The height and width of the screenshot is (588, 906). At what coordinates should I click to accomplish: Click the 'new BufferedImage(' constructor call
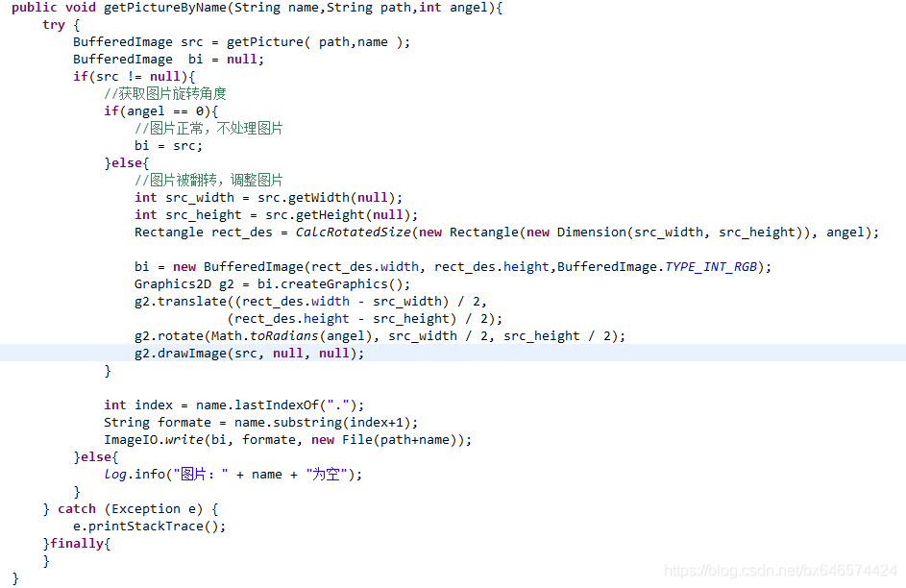(x=241, y=267)
